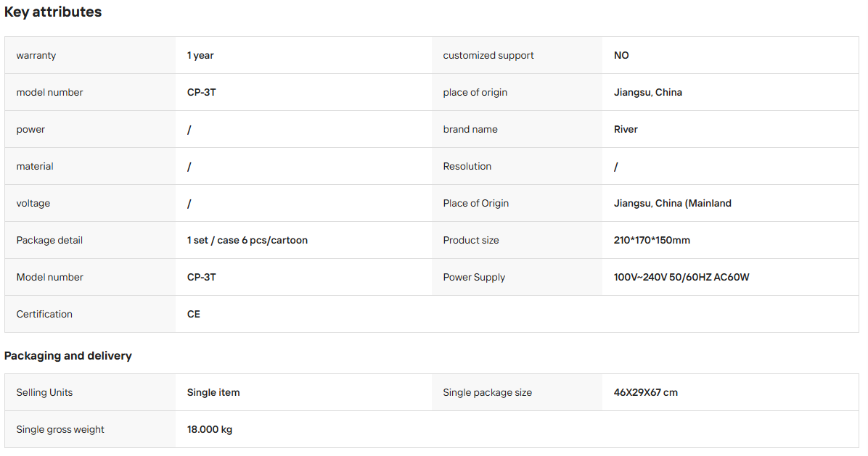
Task: Click the Product size 210*170*150mm value
Action: [652, 241]
